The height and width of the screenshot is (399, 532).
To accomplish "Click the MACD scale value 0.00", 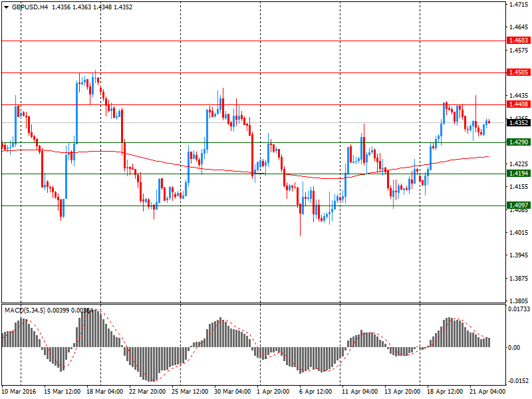I will pos(514,347).
